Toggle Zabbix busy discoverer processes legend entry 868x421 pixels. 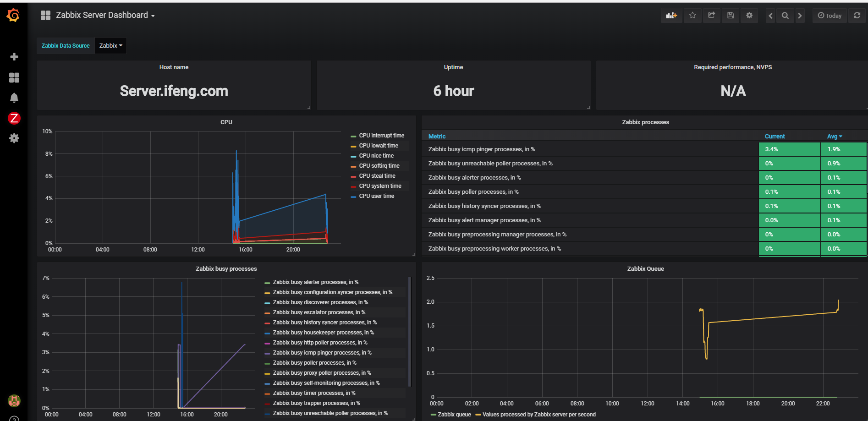[x=320, y=302]
